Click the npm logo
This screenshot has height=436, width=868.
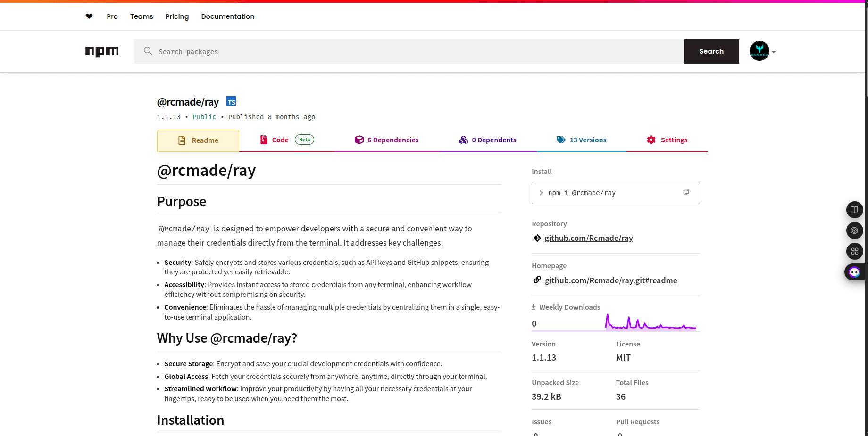102,51
